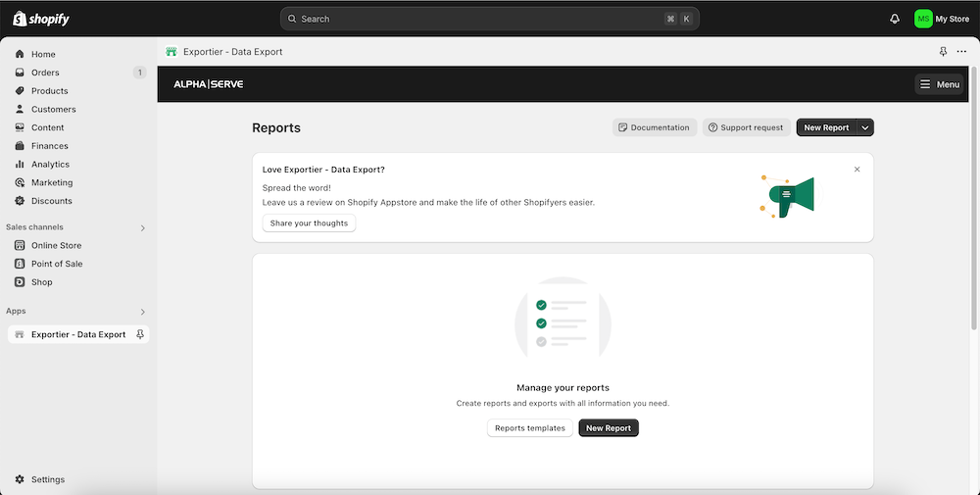Click the Settings gear icon
This screenshot has width=980, height=495.
click(20, 479)
